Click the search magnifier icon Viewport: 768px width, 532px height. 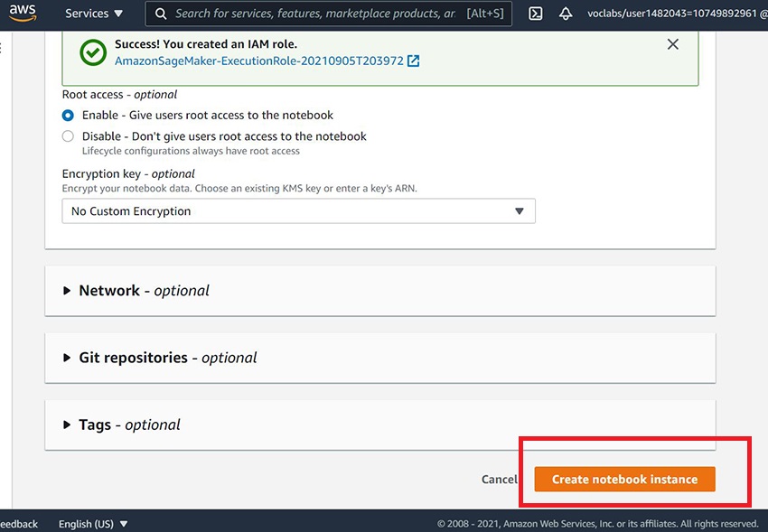pos(160,14)
